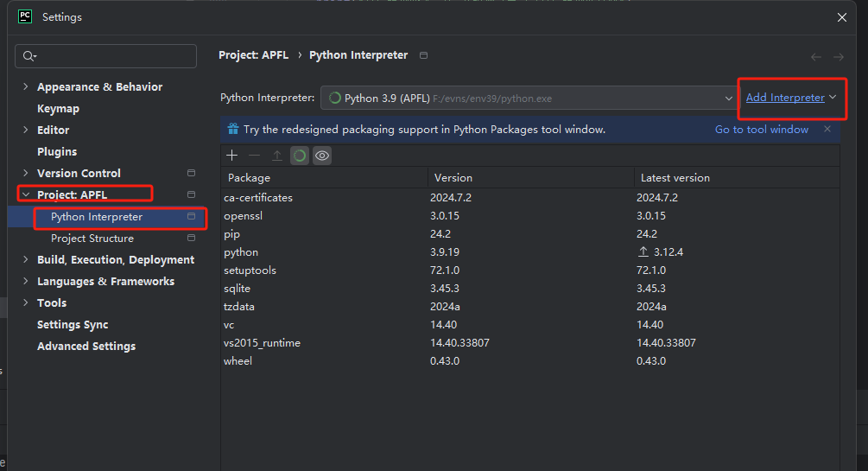Click the icon next to Python Interpreter breadcrumb

pyautogui.click(x=423, y=55)
